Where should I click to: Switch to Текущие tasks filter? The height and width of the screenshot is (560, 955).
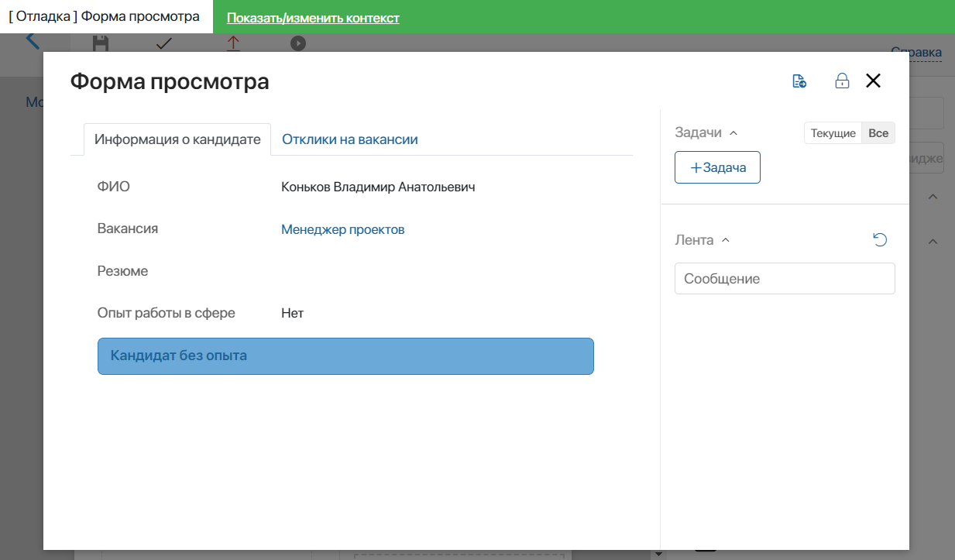tap(833, 133)
